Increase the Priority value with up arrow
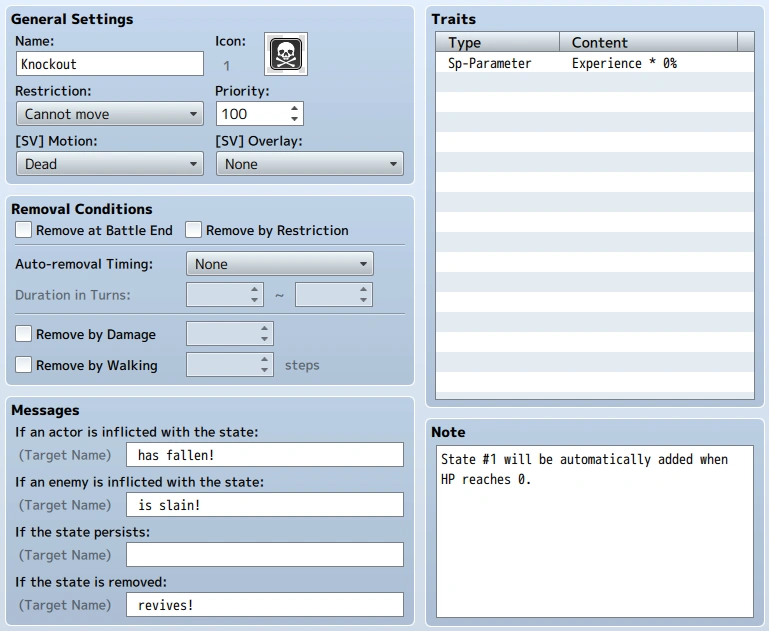The width and height of the screenshot is (769, 631). point(294,108)
